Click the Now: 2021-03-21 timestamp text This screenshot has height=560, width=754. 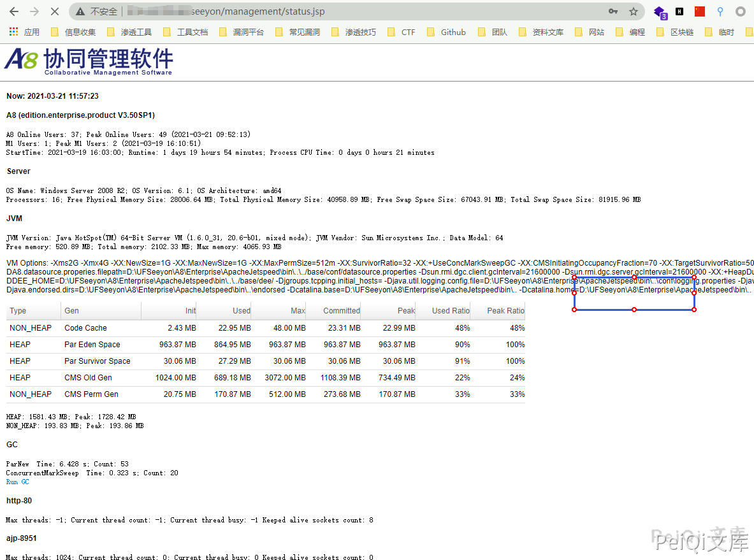pyautogui.click(x=52, y=96)
